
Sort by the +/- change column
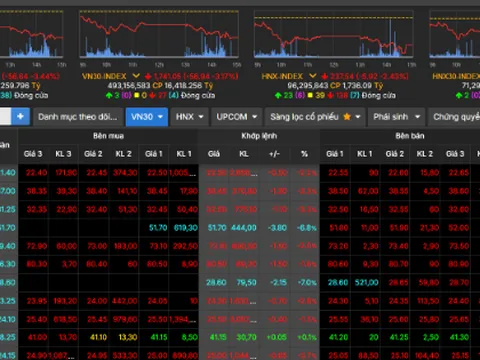click(274, 154)
